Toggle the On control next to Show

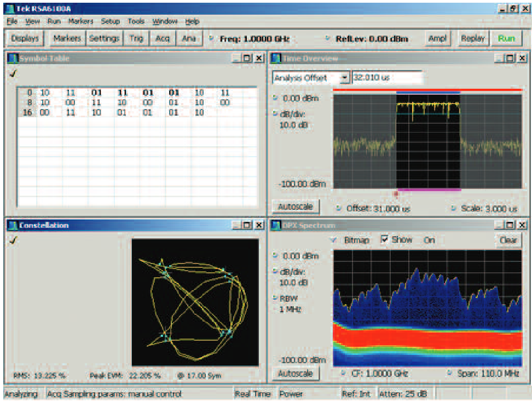pos(429,240)
